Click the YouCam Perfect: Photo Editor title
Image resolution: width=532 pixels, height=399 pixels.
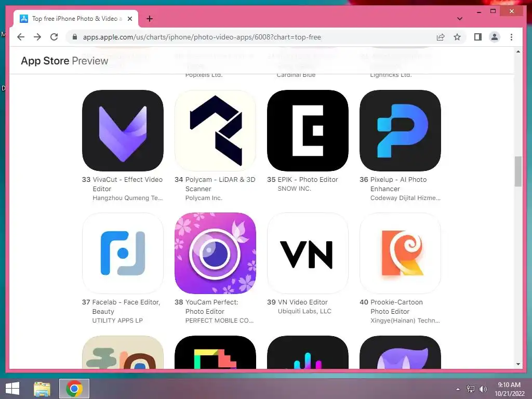click(212, 307)
